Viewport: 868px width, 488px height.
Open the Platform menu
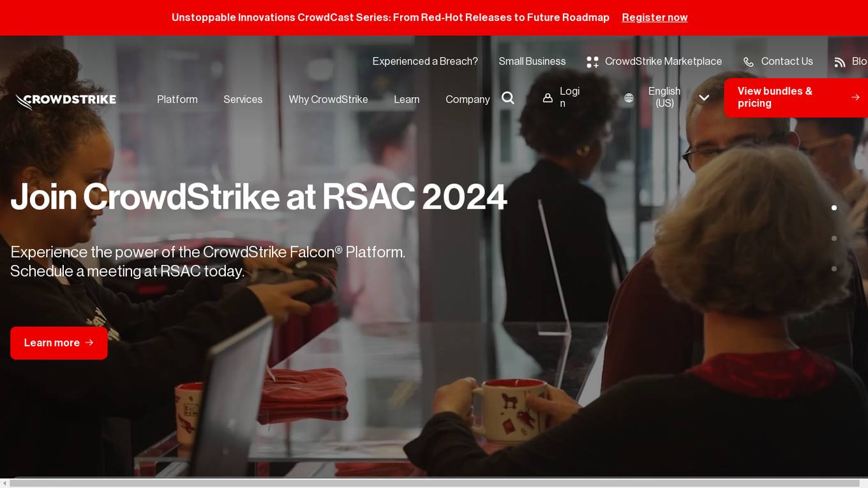tap(177, 99)
